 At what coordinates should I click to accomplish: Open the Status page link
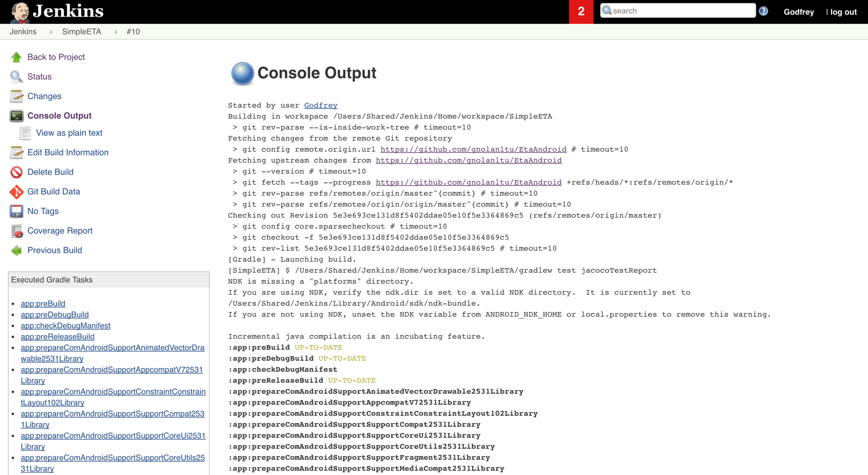click(39, 76)
